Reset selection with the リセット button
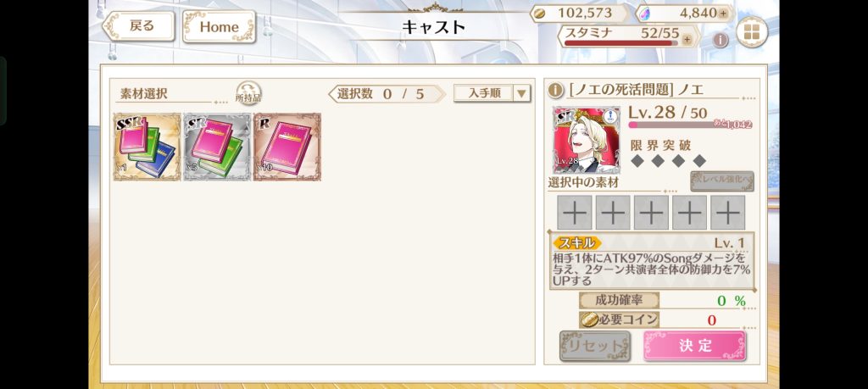The width and height of the screenshot is (868, 389). pos(594,346)
